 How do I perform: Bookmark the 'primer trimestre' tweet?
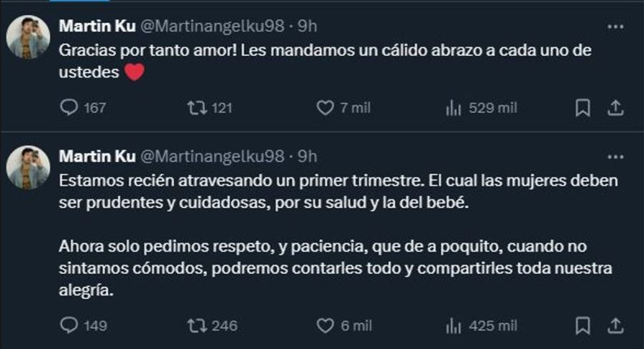[x=583, y=325]
